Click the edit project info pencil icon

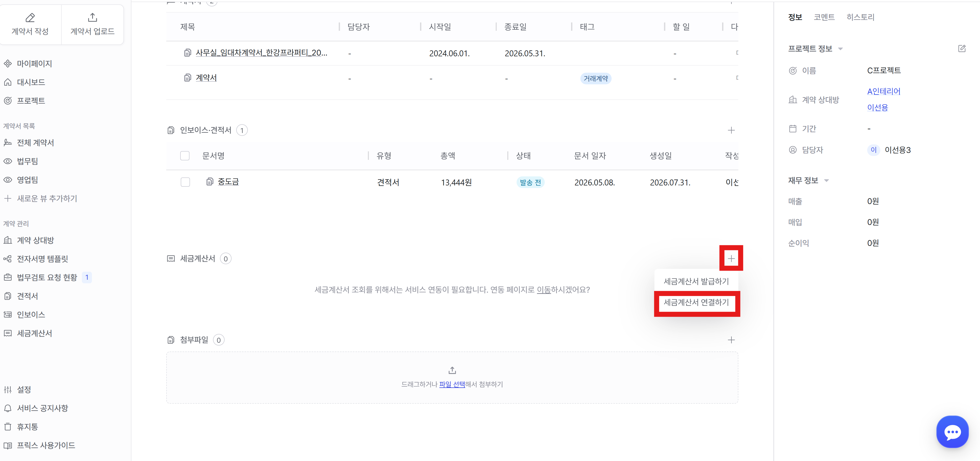pos(962,48)
